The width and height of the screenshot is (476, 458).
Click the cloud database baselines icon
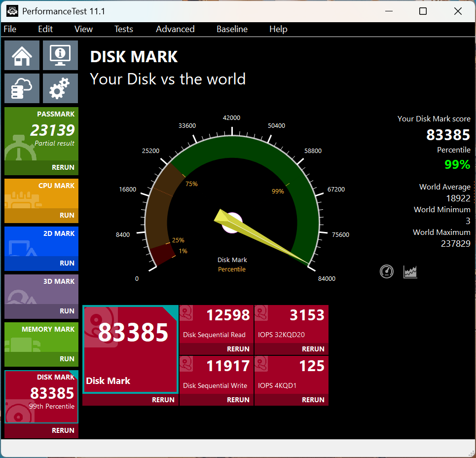point(22,88)
